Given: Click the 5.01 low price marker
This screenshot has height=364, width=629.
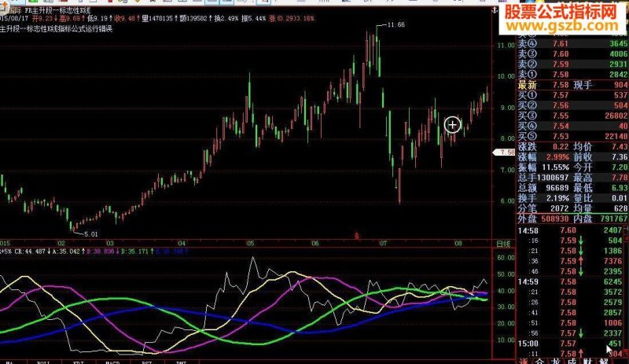Looking at the screenshot, I should [90, 234].
